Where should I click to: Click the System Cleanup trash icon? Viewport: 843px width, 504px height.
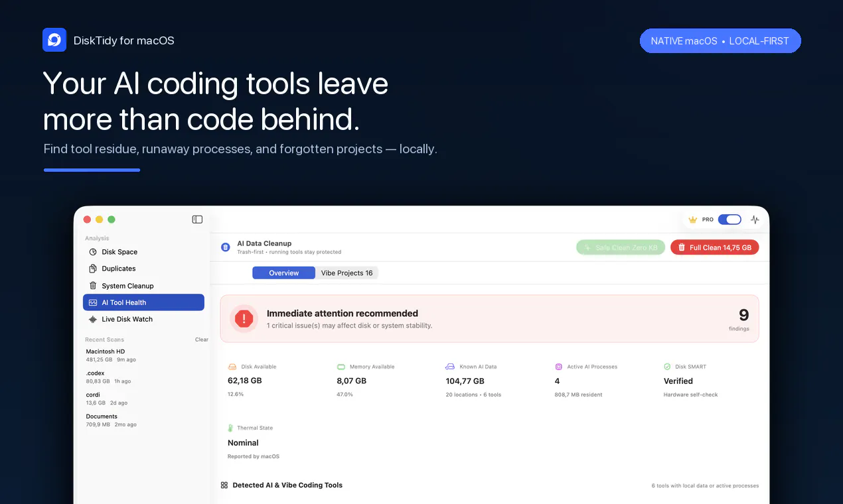click(93, 286)
